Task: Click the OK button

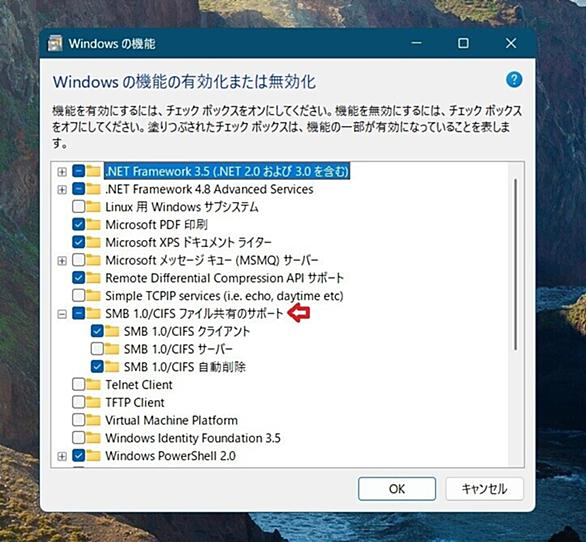Action: (397, 489)
